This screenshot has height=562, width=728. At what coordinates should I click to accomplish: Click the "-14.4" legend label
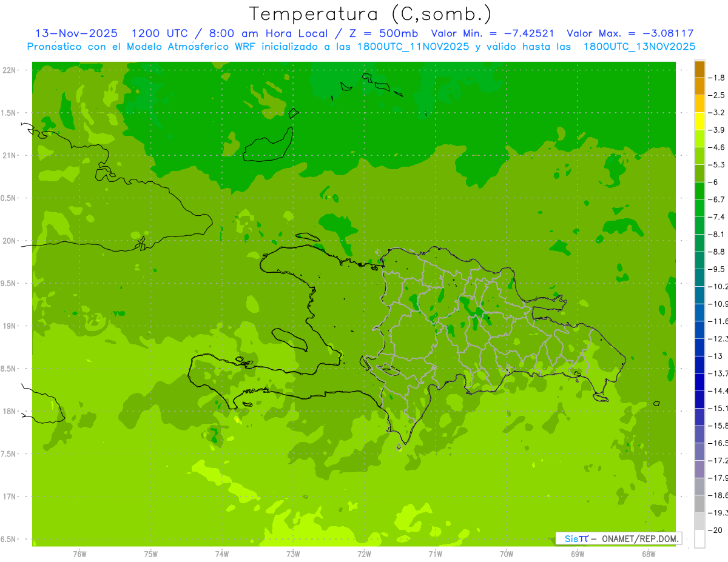pos(718,391)
